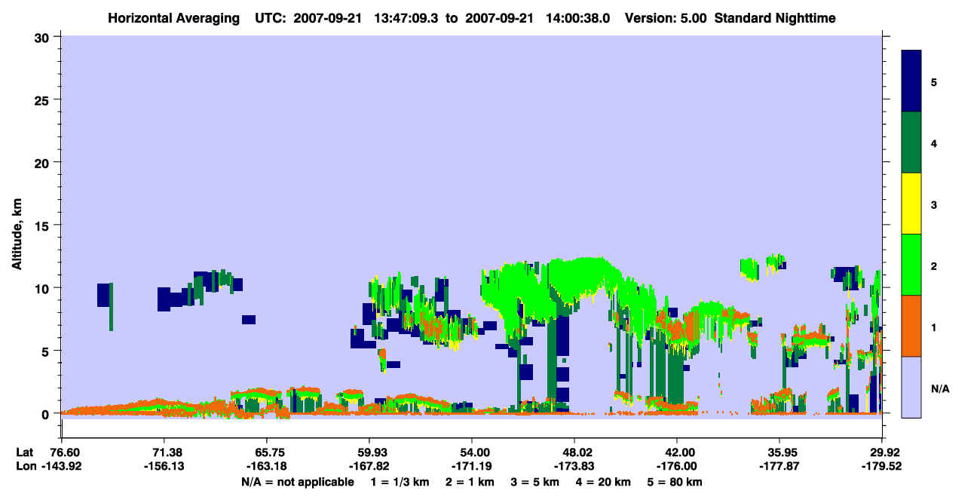Image resolution: width=980 pixels, height=503 pixels.
Task: Click the longitude value -171.19
Action: pyautogui.click(x=471, y=466)
